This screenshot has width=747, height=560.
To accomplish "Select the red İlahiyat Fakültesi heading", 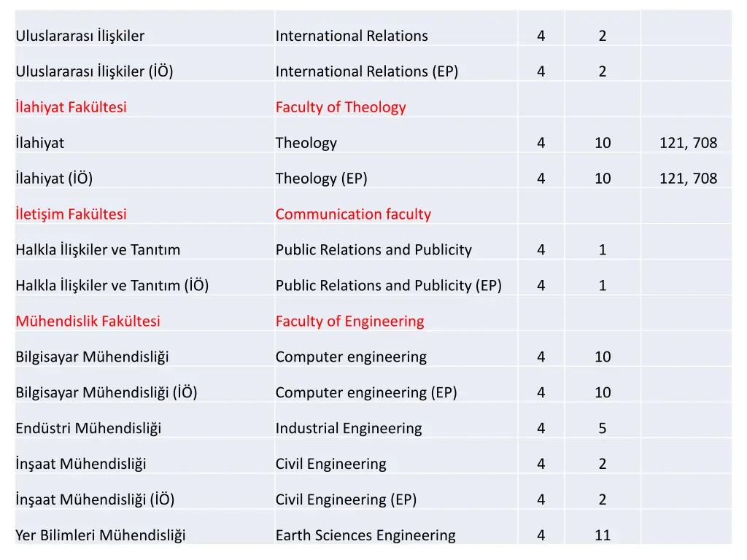I will point(71,107).
